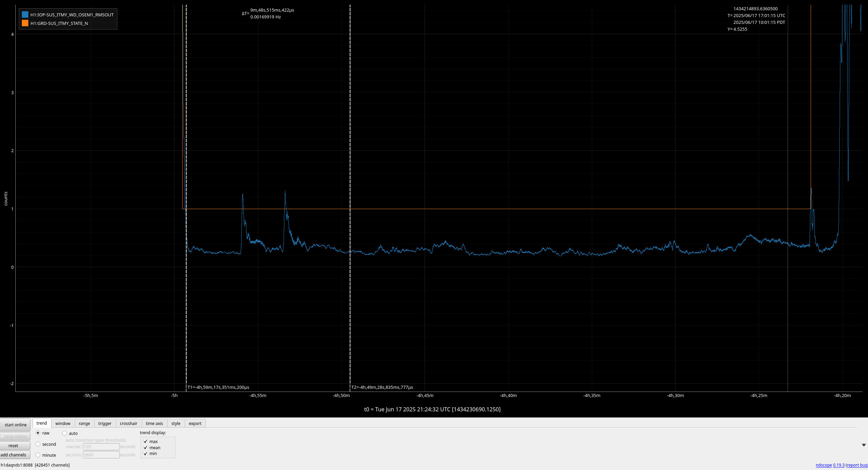The width and height of the screenshot is (868, 470).
Task: Click the h1daqnds1:8088 server status text
Action: [x=17, y=465]
